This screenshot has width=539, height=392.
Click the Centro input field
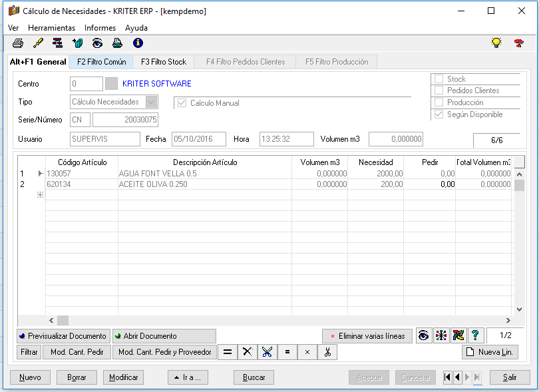click(87, 84)
